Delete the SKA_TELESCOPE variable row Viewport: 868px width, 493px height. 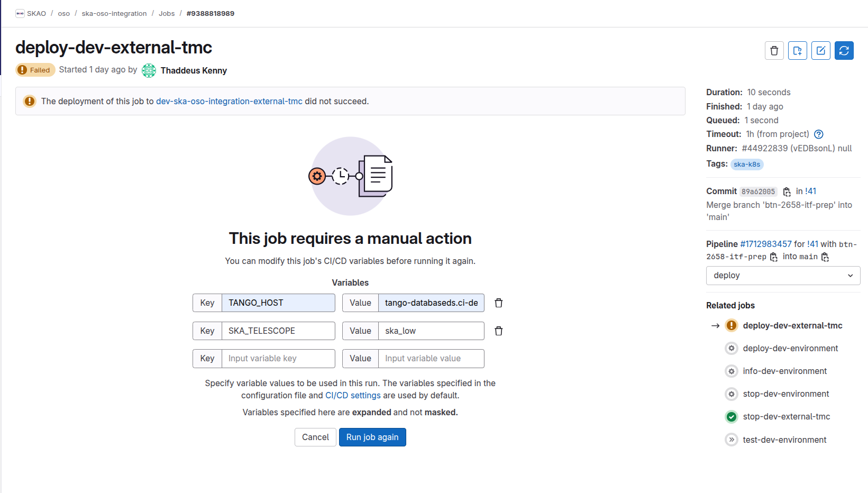(x=498, y=331)
